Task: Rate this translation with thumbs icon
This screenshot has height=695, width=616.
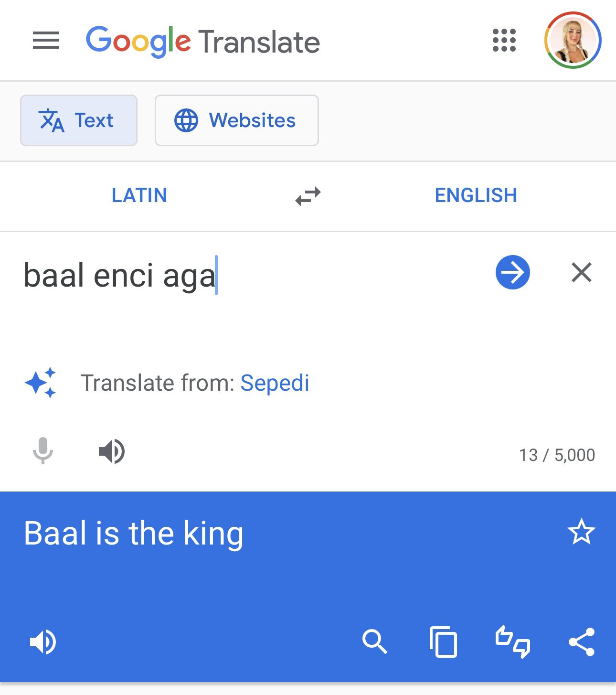Action: click(513, 642)
